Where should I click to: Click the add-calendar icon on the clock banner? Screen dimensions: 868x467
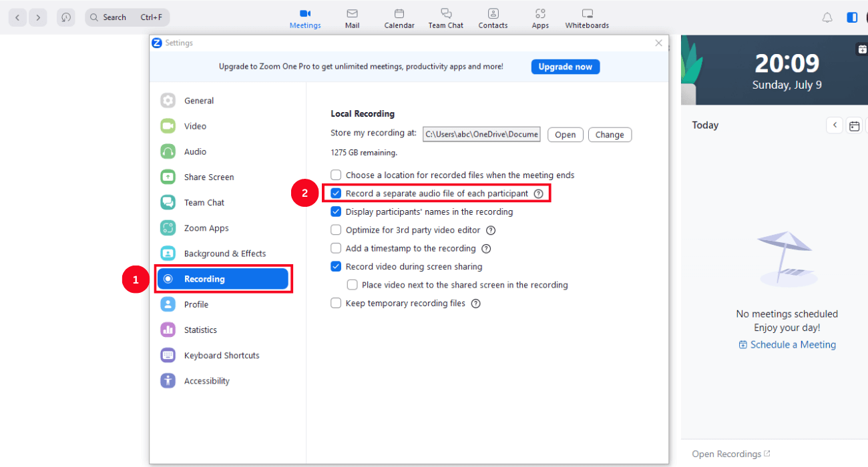click(x=862, y=49)
